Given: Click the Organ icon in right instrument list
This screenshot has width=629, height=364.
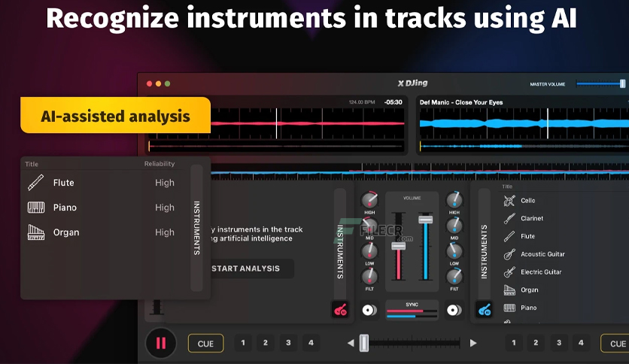Looking at the screenshot, I should pos(509,290).
